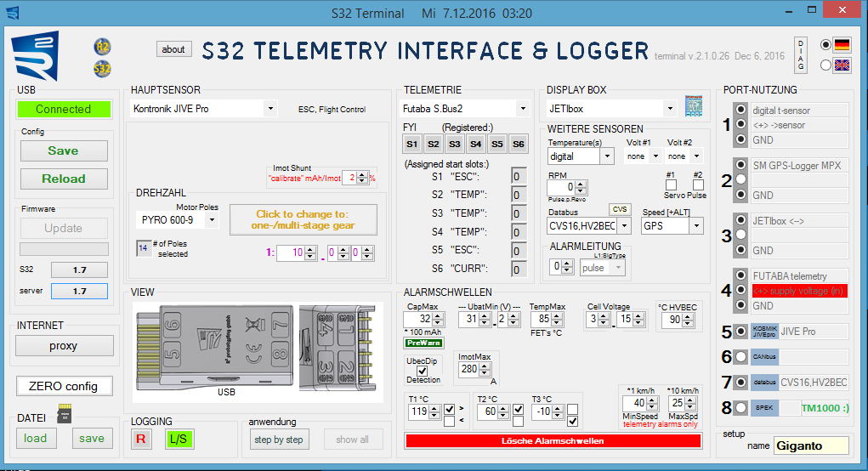Click the S3 registered slot button
This screenshot has width=868, height=471.
click(x=455, y=144)
